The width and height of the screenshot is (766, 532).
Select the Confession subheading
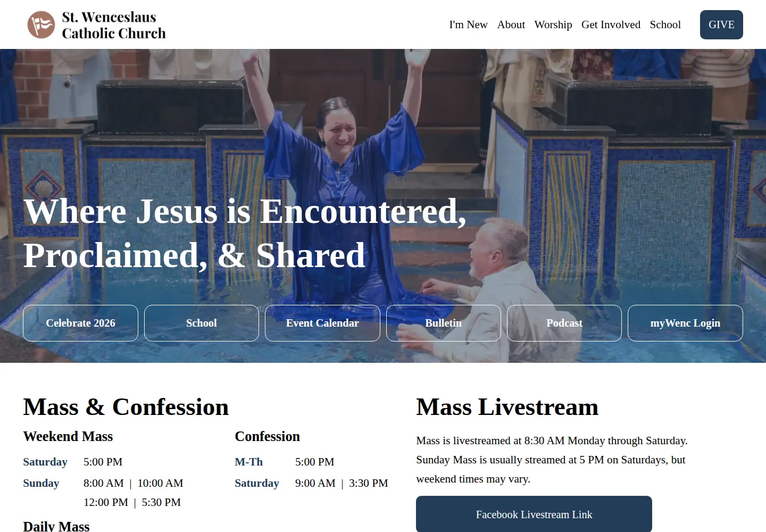(x=267, y=436)
